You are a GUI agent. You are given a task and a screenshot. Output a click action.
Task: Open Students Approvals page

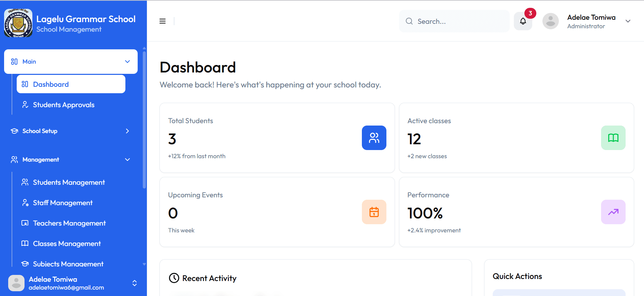click(71, 105)
